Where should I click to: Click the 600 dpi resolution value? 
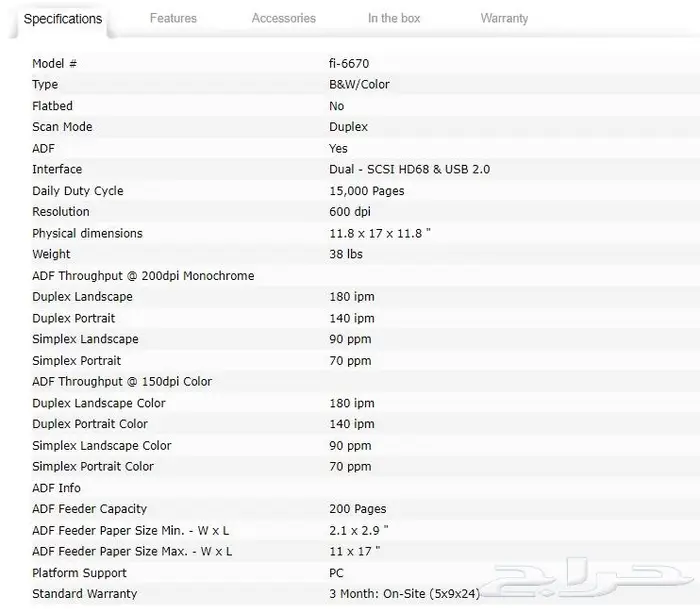(349, 212)
